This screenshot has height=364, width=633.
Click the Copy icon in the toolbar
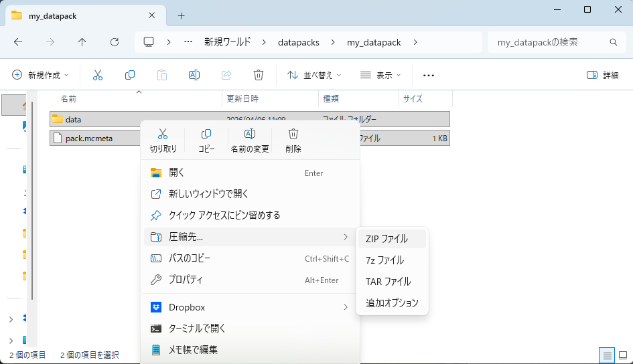129,75
